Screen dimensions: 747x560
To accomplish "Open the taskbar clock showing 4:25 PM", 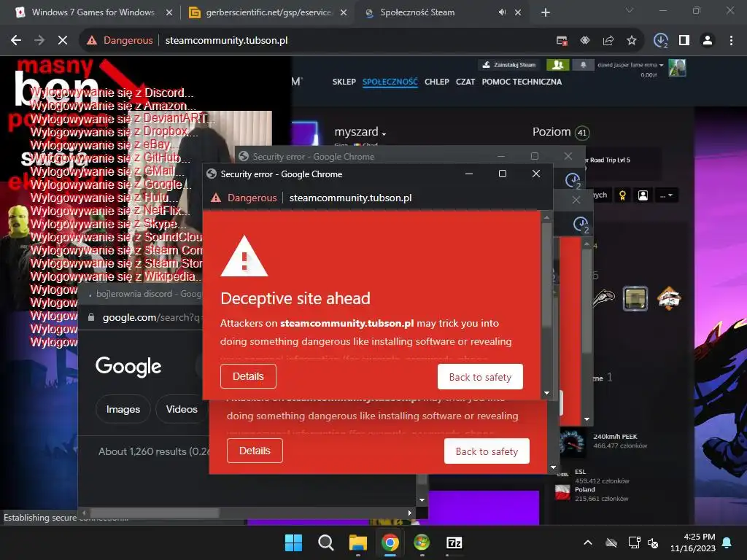I will (693, 542).
